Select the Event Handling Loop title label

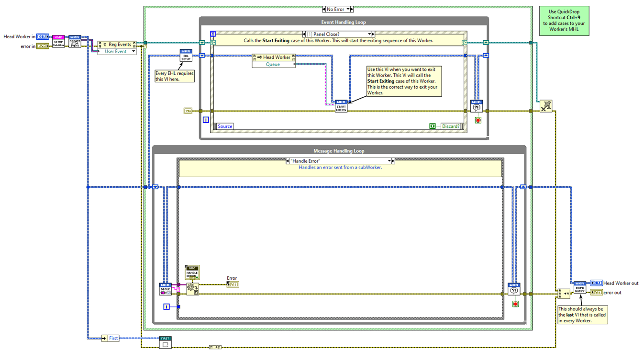(x=343, y=22)
